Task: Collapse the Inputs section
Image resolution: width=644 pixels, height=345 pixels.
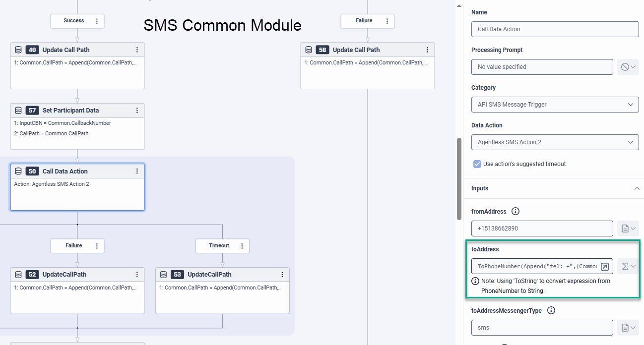Action: [x=637, y=188]
